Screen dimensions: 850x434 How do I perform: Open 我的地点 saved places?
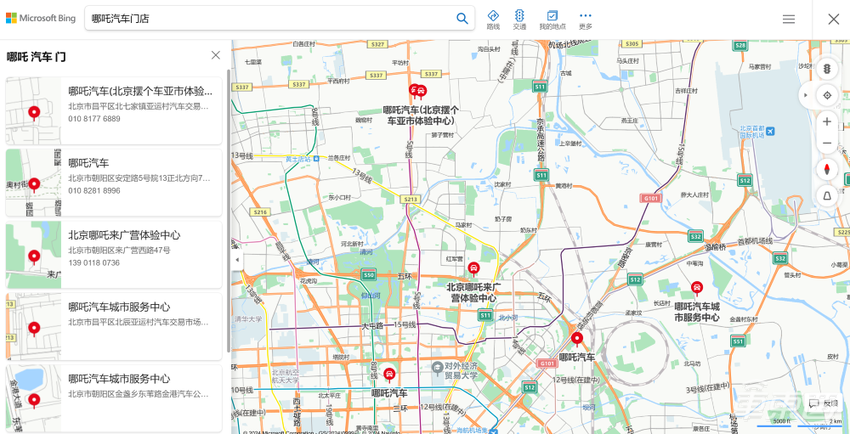(x=552, y=20)
